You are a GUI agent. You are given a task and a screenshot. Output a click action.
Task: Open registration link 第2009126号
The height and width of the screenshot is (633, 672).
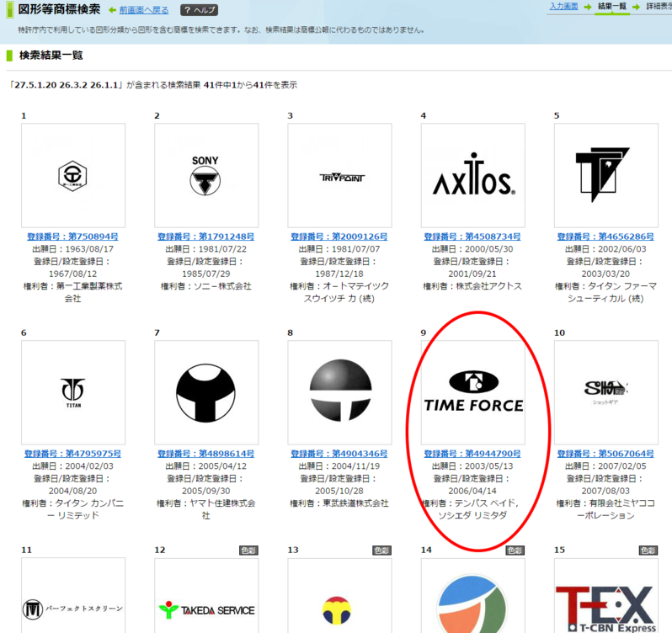339,237
